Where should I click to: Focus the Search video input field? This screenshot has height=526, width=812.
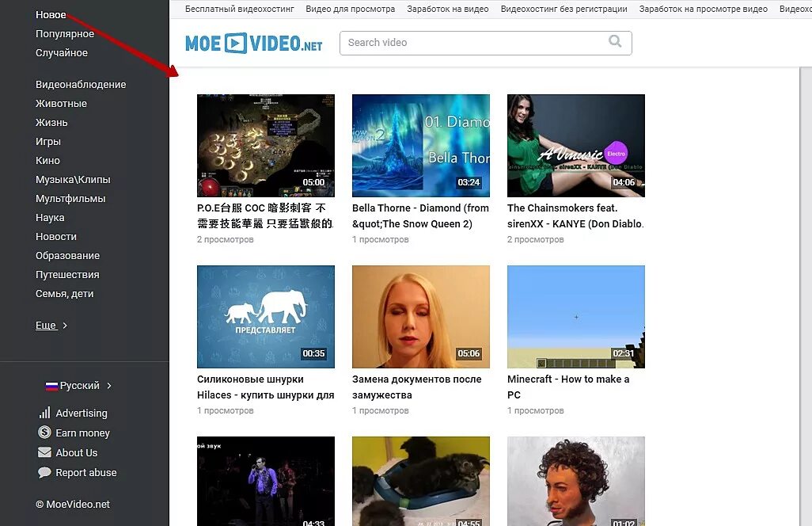(485, 43)
